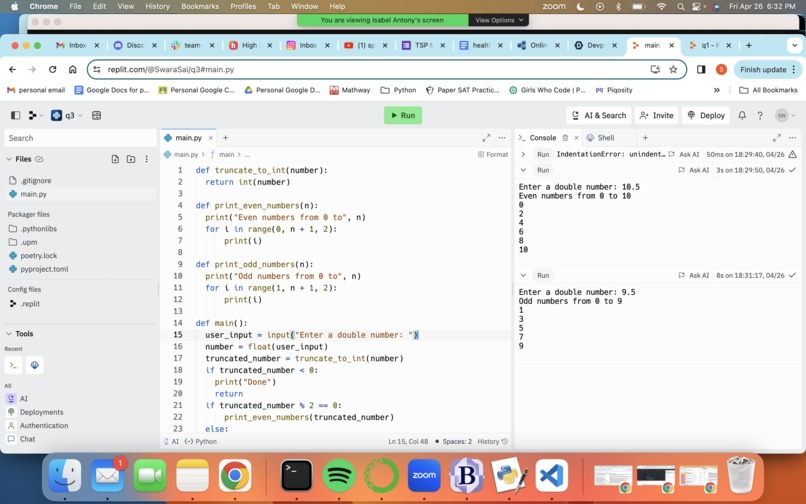806x504 pixels.
Task: Create a new file with the new file icon
Action: (x=115, y=159)
